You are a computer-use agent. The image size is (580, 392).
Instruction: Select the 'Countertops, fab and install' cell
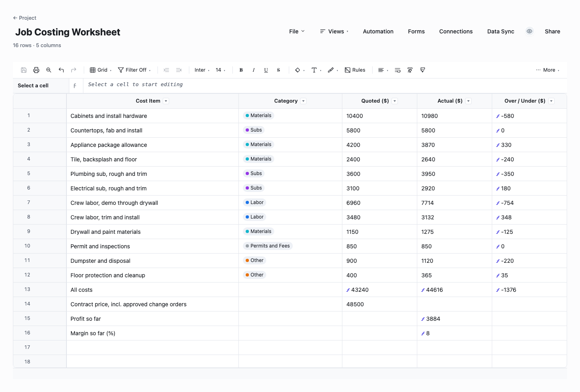153,130
